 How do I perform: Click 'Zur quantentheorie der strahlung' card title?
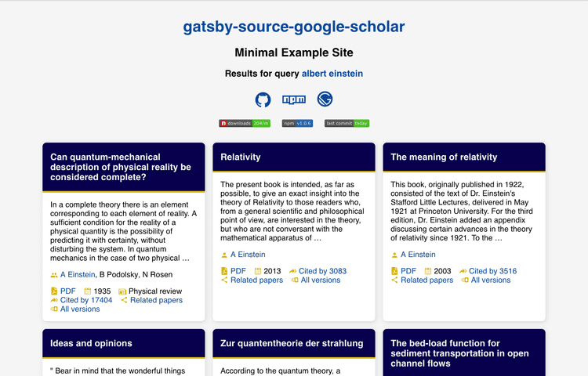pyautogui.click(x=292, y=343)
